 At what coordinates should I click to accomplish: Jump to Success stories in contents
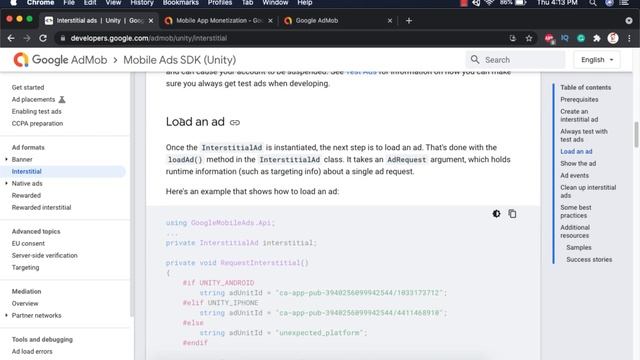pyautogui.click(x=589, y=260)
